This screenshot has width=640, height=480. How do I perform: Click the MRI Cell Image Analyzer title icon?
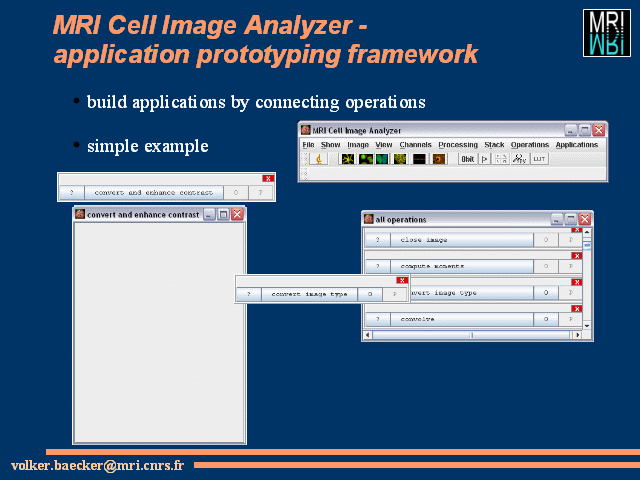click(306, 130)
